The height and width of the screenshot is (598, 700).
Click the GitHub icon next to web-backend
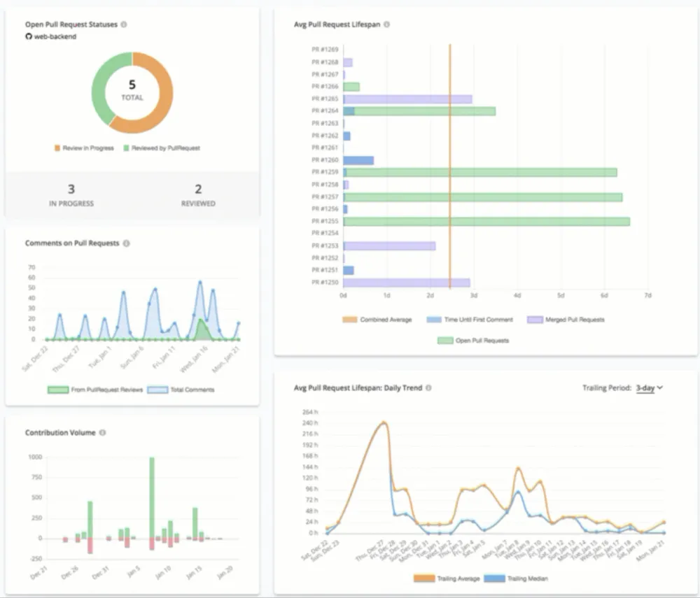[x=29, y=36]
